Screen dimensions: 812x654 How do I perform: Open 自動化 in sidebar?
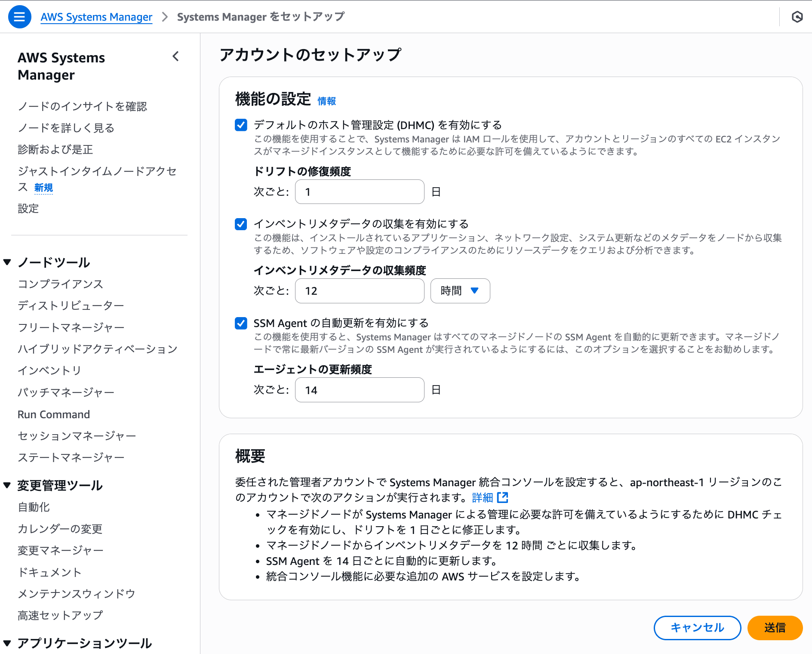click(34, 507)
